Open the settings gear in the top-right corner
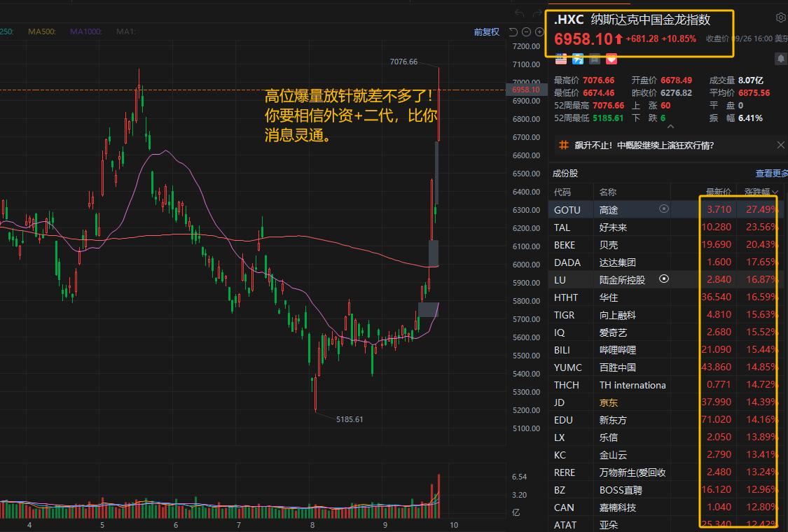788x532 pixels. coord(782,17)
